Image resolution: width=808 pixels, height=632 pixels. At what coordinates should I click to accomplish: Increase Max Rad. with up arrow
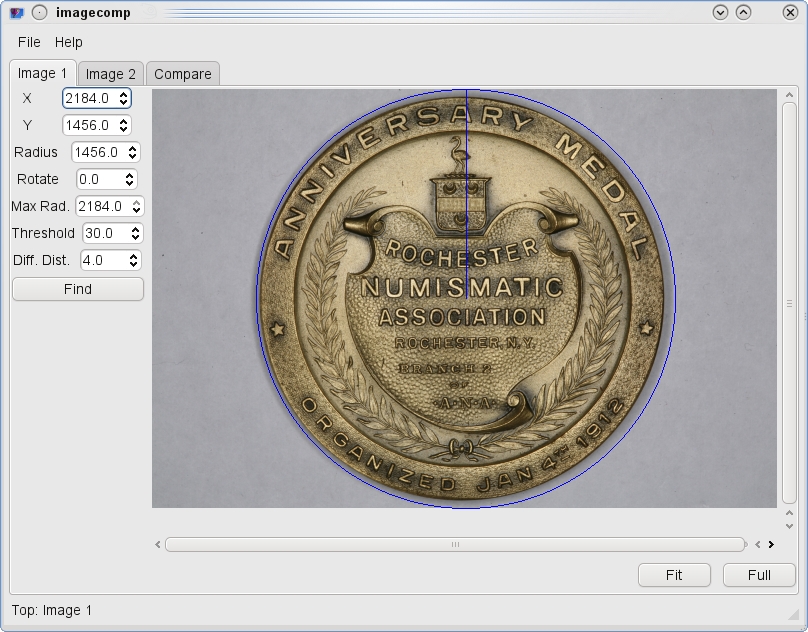coord(136,202)
